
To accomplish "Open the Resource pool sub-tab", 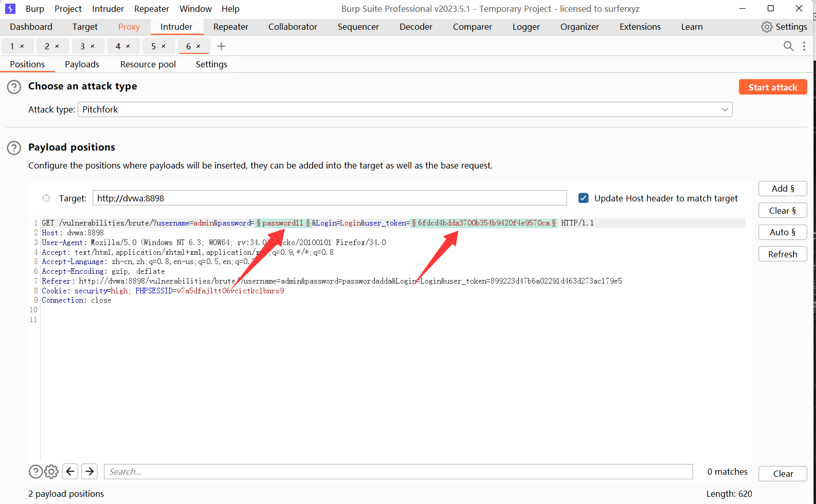I will pos(148,64).
